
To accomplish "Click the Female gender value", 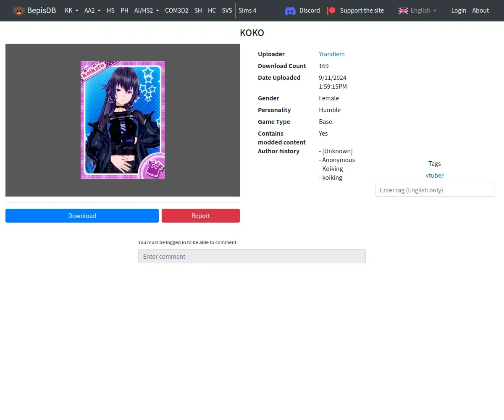I will (329, 98).
